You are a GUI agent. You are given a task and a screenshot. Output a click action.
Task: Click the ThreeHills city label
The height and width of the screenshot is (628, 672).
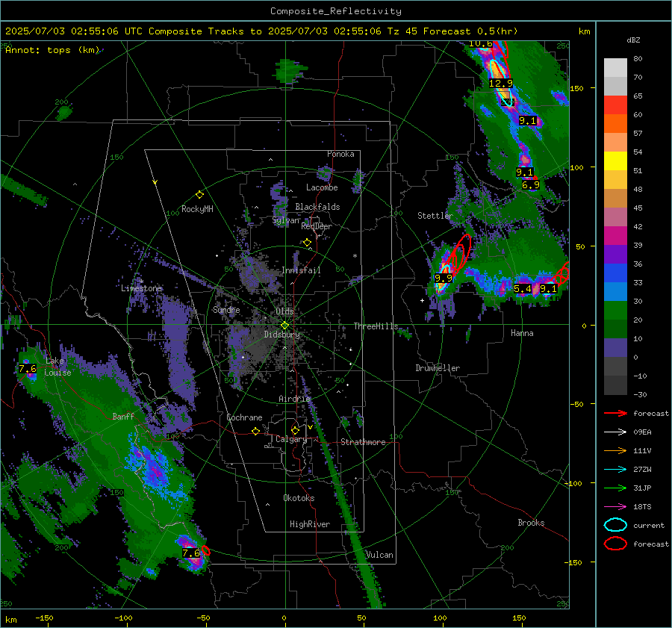point(376,326)
